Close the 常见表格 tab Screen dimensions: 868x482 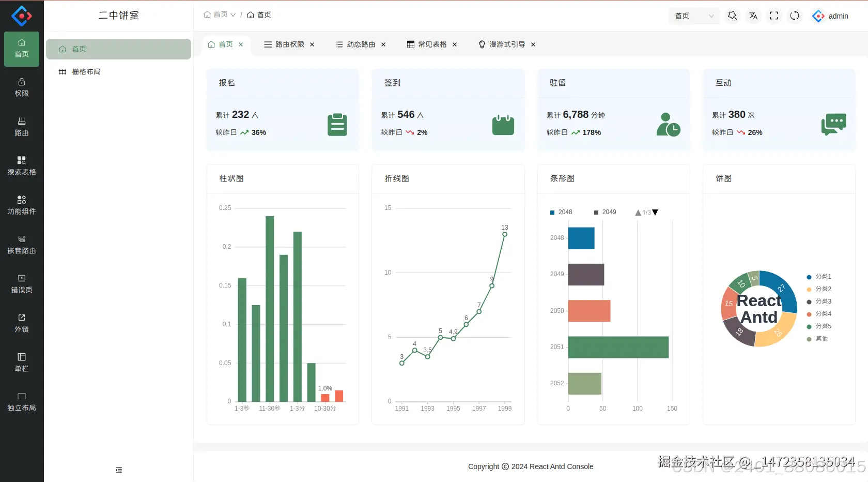click(x=455, y=44)
